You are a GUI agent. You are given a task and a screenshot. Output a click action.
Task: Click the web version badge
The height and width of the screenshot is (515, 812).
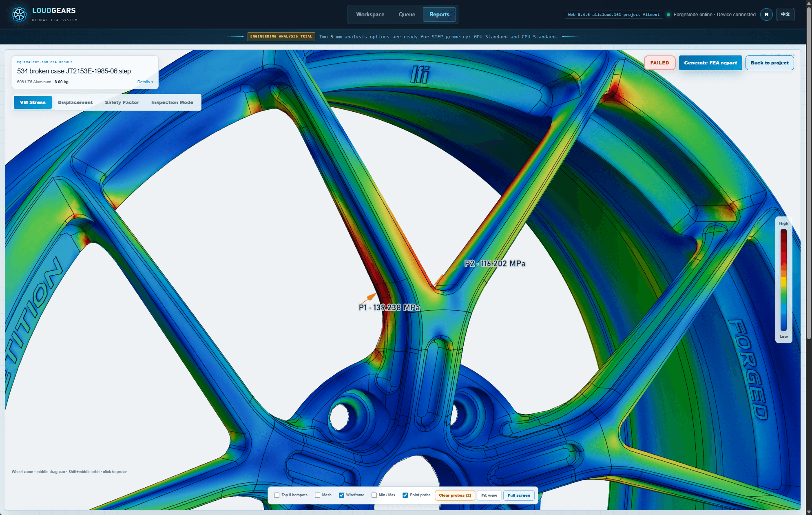coord(613,15)
